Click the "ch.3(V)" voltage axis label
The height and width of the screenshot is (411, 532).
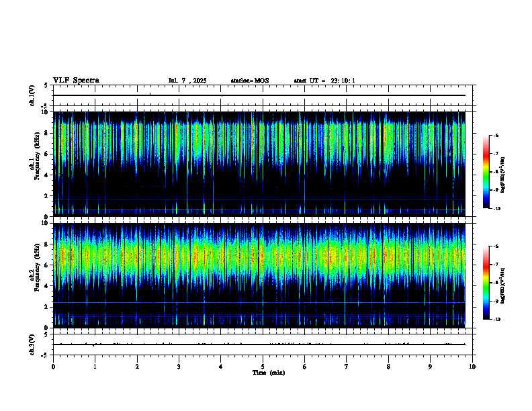32,345
